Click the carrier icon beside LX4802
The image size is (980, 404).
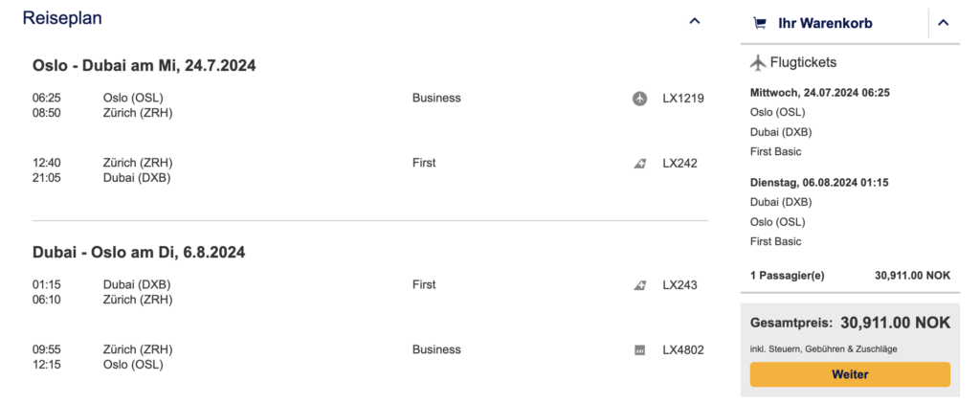640,350
